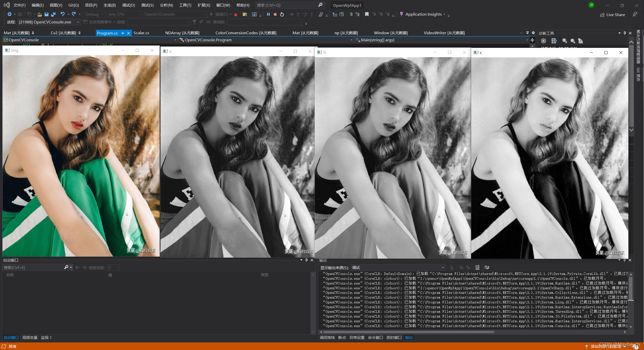644x350 pixels.
Task: Open the Any CPU platform dropdown
Action: [125, 14]
